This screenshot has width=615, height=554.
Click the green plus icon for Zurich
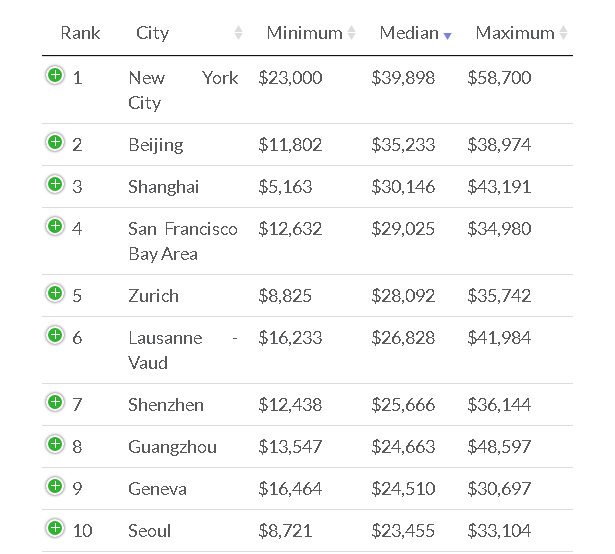(55, 293)
